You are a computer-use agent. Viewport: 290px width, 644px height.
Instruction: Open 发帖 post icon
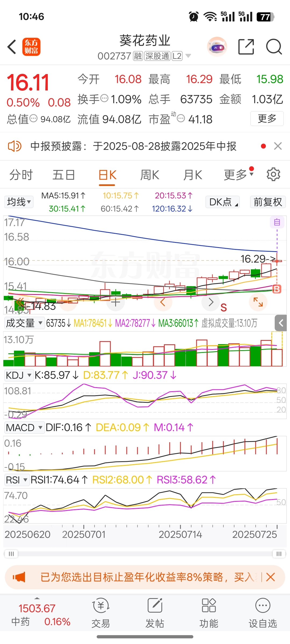[x=155, y=613]
